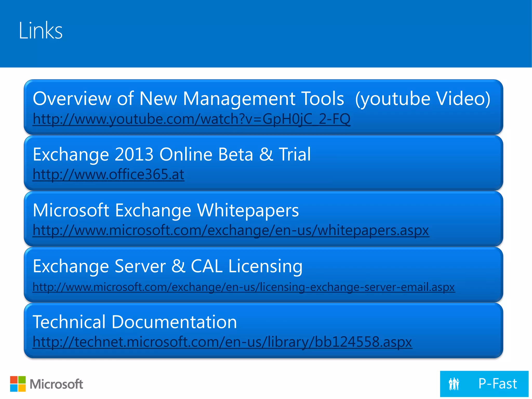This screenshot has width=532, height=399.
Task: Click the P-Fast label
Action: [x=498, y=384]
